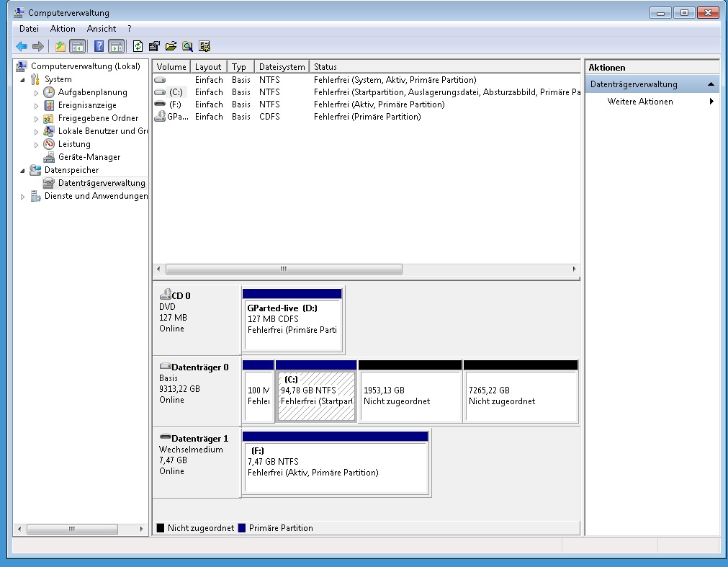Click the Up one level folder icon
Viewport: 728px width, 567px height.
click(x=60, y=46)
